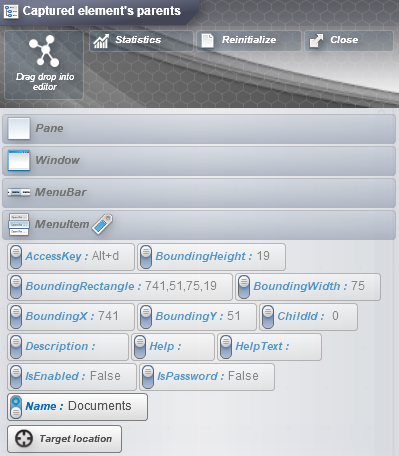399x456 pixels.
Task: Click the crosshair Target location icon
Action: point(24,438)
